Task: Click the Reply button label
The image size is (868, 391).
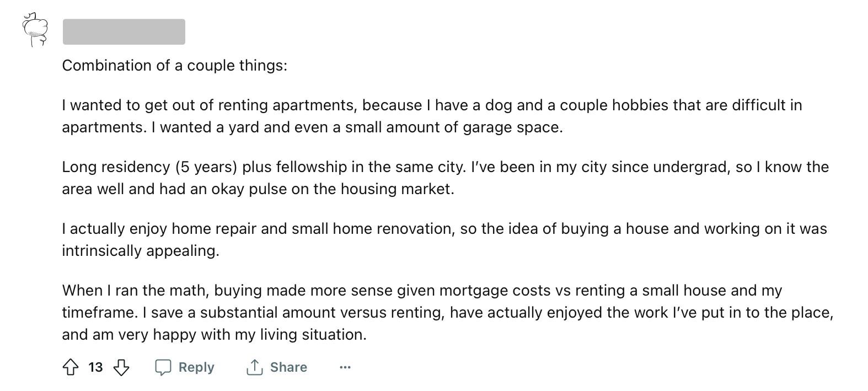Action: (x=196, y=367)
